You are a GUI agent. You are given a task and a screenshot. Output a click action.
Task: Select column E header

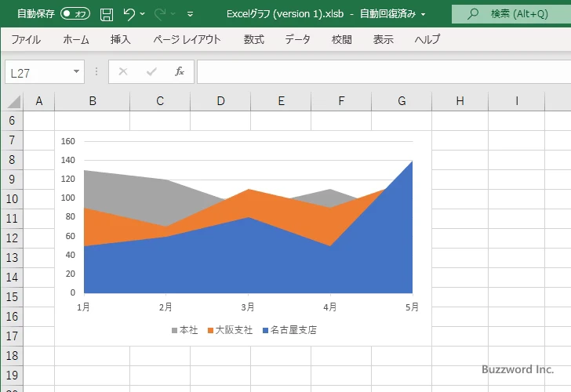coord(281,101)
